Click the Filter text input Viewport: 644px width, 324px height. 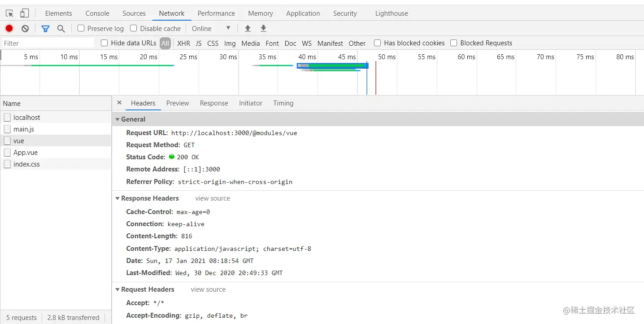(48, 44)
